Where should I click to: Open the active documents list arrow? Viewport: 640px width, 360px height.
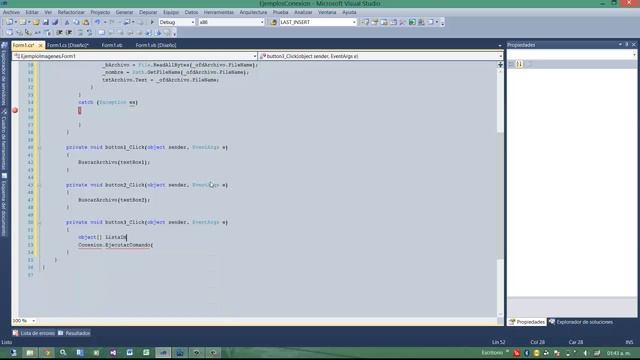pos(500,45)
